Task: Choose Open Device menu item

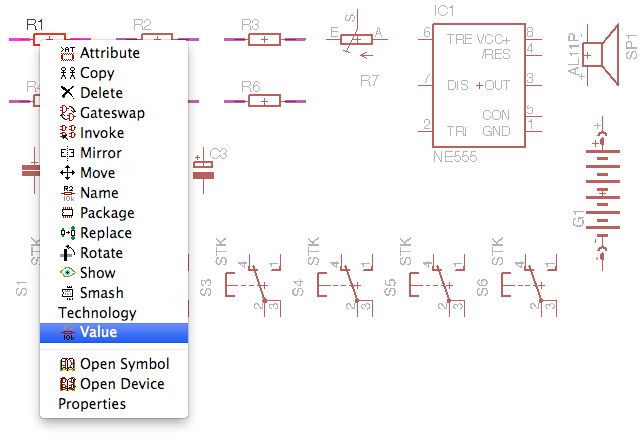Action: click(122, 384)
